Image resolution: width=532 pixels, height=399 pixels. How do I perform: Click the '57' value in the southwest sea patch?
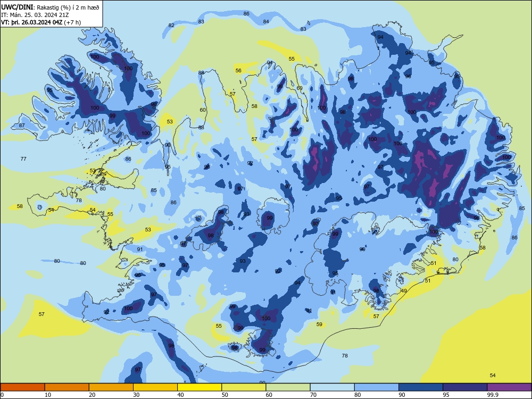tap(41, 314)
